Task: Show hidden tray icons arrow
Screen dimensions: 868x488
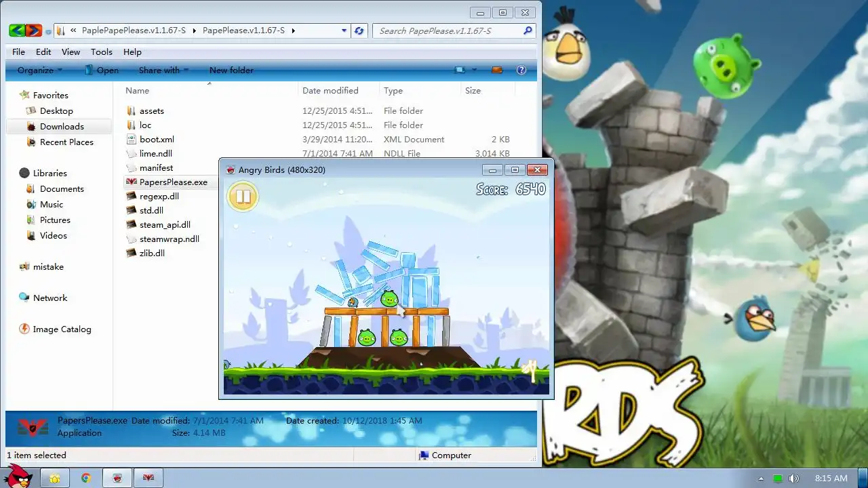Action: click(x=761, y=479)
